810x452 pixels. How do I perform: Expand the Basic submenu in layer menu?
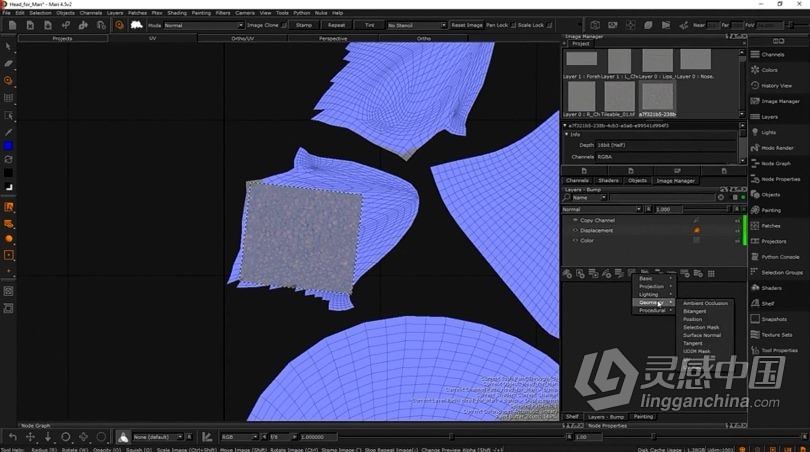click(x=653, y=278)
